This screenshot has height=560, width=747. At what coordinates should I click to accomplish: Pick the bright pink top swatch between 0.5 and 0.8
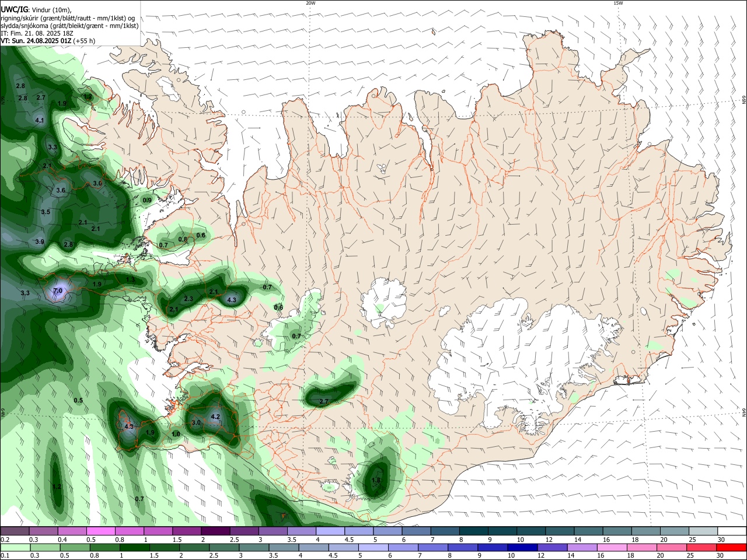(100, 531)
